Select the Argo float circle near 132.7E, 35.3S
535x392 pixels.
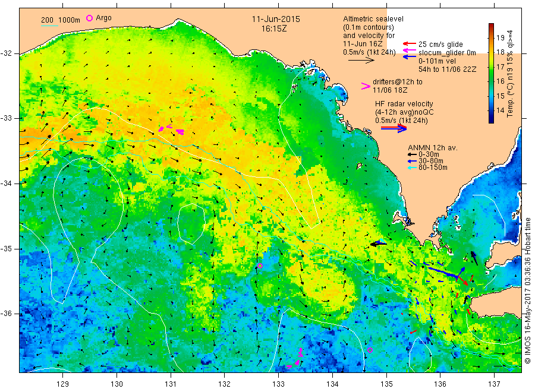[x=260, y=266]
